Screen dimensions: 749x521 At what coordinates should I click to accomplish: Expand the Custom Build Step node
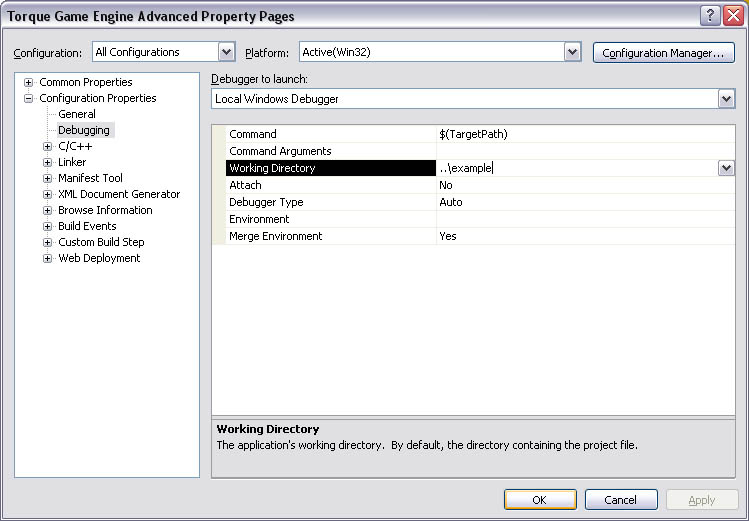tap(47, 243)
